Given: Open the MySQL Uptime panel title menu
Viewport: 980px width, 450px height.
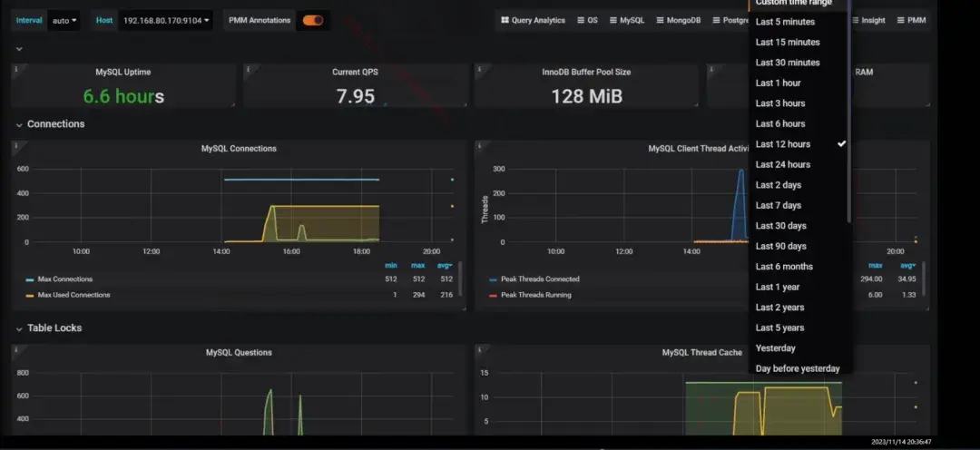Looking at the screenshot, I should click(x=123, y=72).
